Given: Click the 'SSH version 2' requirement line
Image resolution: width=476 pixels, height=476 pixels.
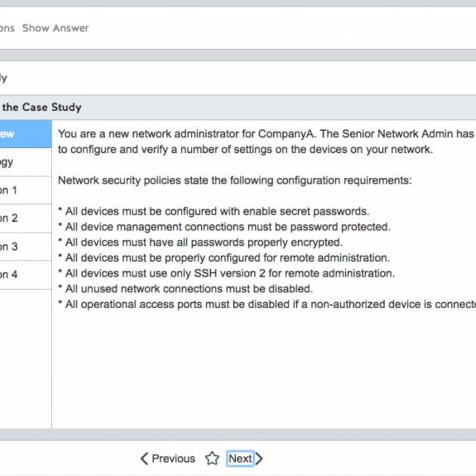Looking at the screenshot, I should [226, 273].
